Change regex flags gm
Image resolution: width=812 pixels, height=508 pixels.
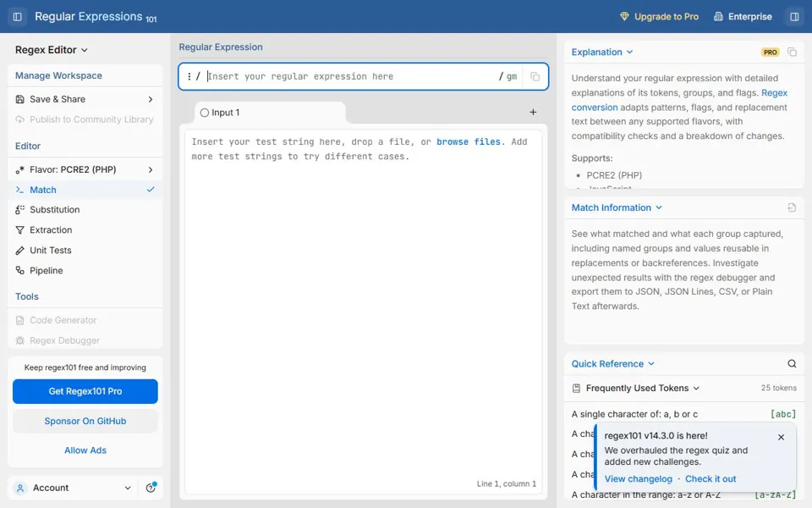[x=512, y=76]
